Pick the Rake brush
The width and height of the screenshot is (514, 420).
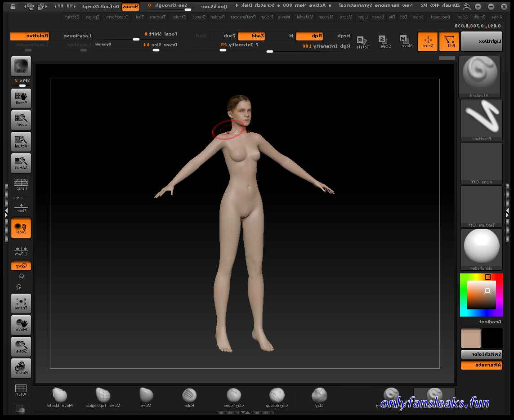tap(189, 398)
